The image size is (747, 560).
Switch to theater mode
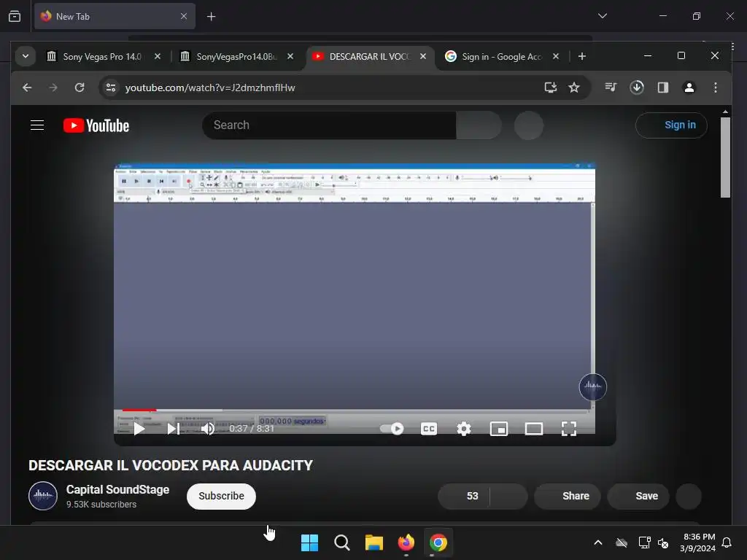tap(533, 429)
